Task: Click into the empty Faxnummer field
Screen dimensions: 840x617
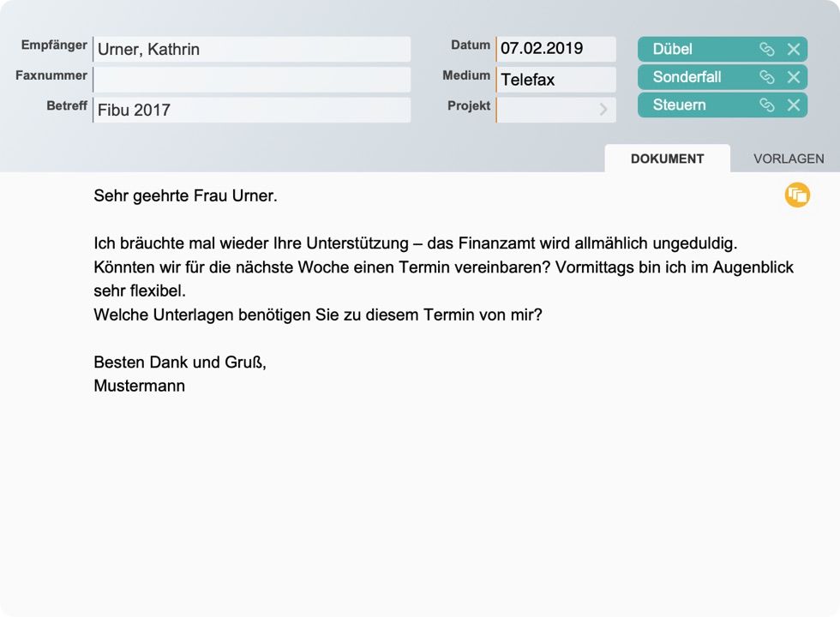Action: coord(252,80)
